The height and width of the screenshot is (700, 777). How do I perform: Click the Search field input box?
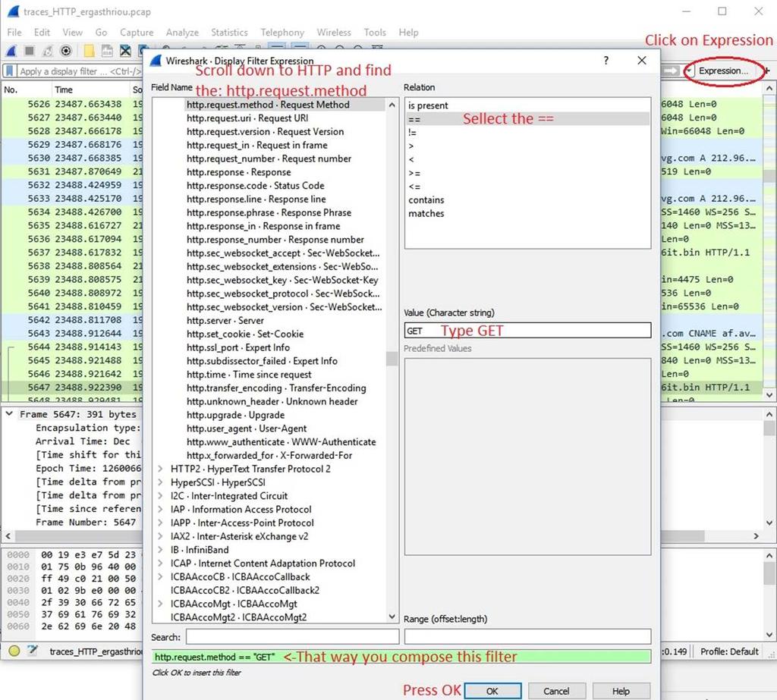pos(292,637)
